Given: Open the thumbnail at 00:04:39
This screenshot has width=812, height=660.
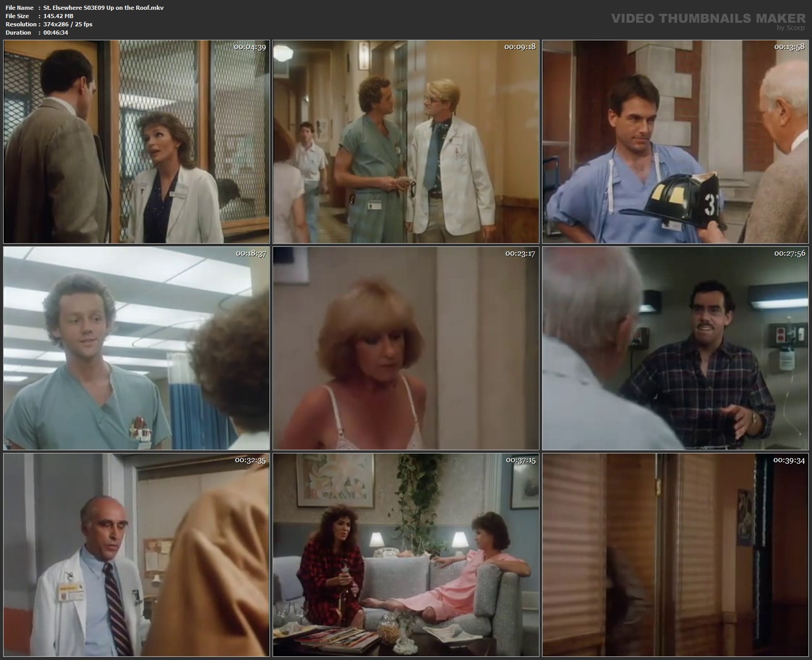Looking at the screenshot, I should point(136,142).
